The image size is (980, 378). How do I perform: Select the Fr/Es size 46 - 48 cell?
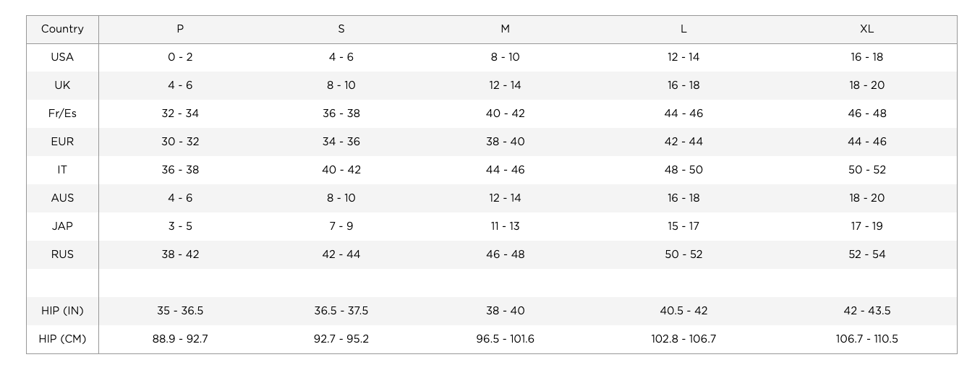(866, 113)
